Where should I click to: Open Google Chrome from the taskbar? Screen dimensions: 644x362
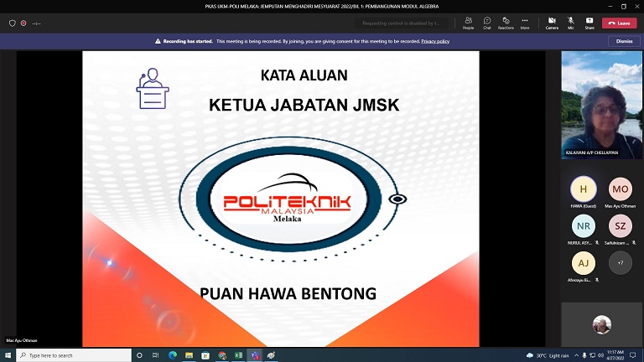(x=222, y=355)
